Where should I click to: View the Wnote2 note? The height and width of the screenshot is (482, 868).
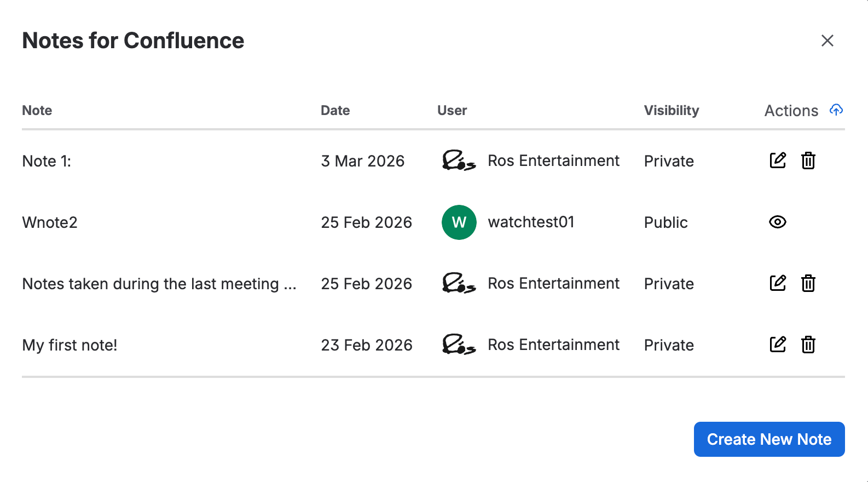tap(778, 222)
